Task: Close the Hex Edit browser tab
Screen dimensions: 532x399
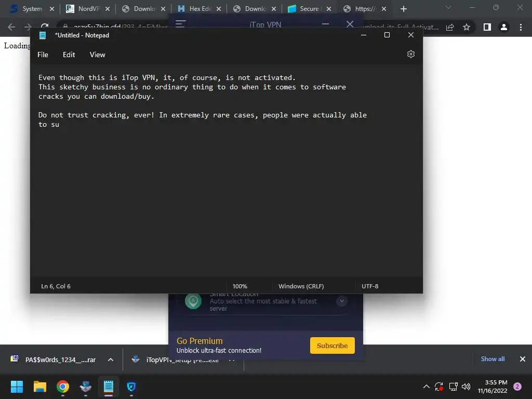Action: pyautogui.click(x=219, y=9)
